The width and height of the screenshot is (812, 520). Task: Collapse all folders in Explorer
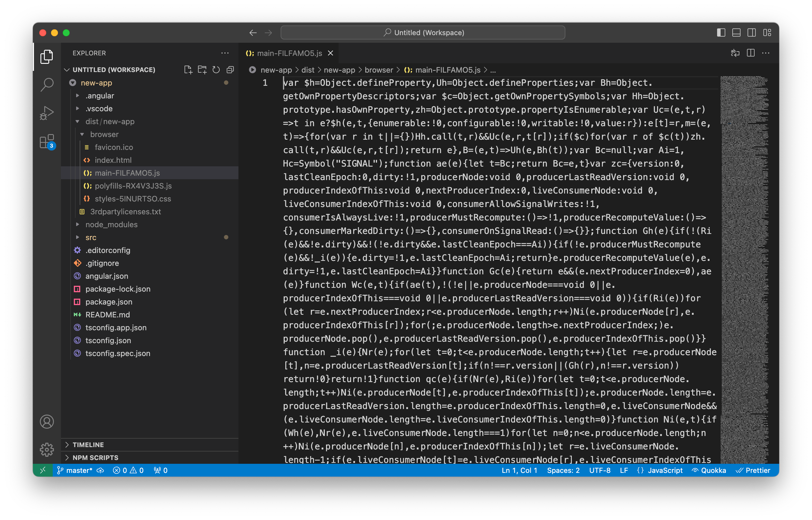[230, 70]
